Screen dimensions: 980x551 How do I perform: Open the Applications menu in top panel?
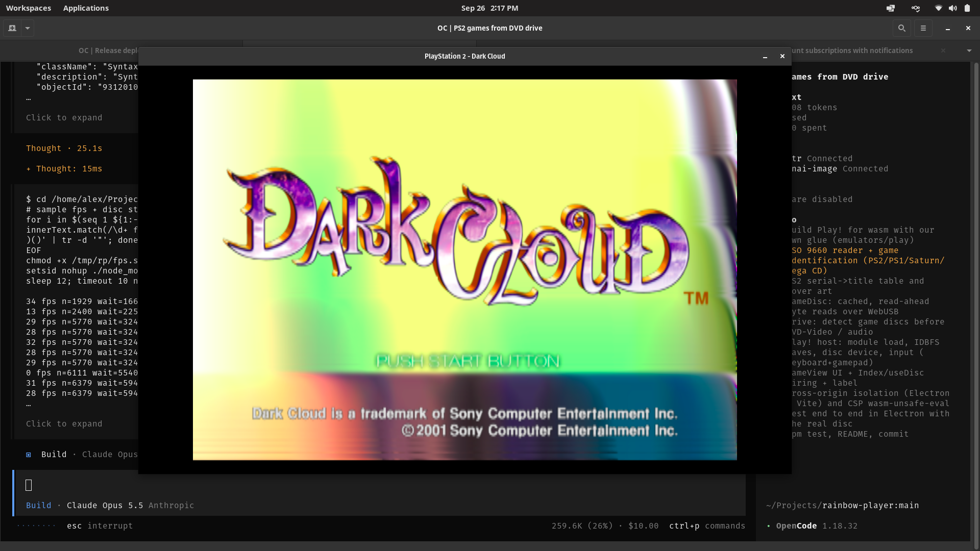(x=86, y=8)
